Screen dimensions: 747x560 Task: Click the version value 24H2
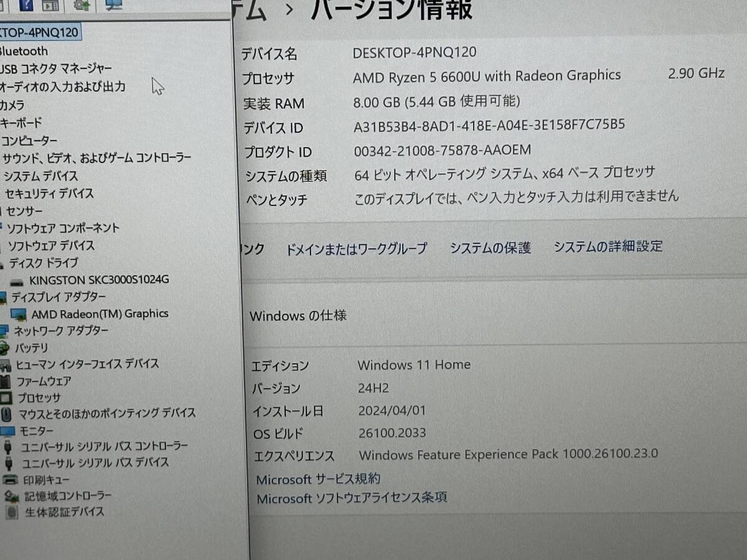click(374, 388)
